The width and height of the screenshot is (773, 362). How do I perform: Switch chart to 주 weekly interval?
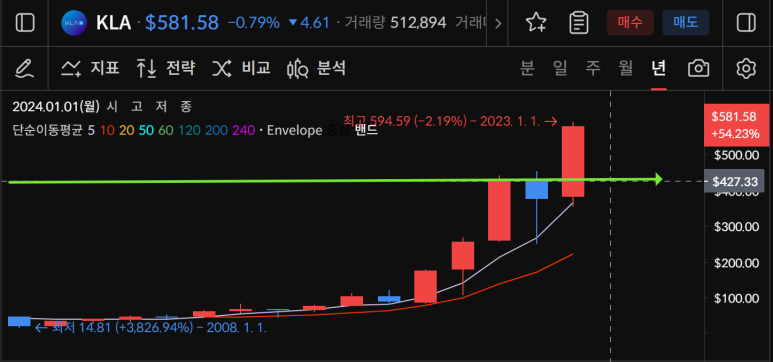pyautogui.click(x=593, y=68)
